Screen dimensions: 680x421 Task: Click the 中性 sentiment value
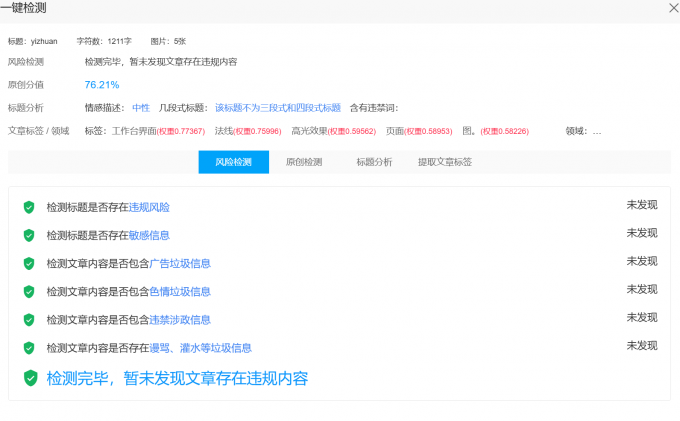141,108
